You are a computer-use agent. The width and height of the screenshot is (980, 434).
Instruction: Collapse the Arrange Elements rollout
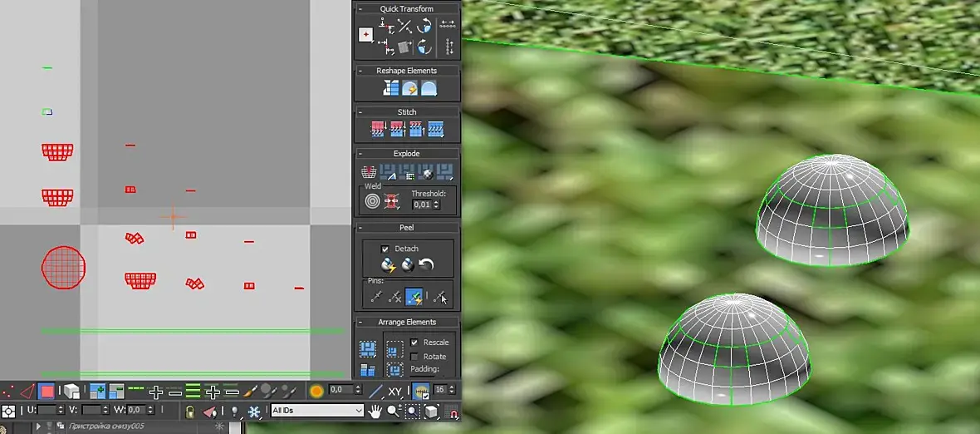(360, 322)
